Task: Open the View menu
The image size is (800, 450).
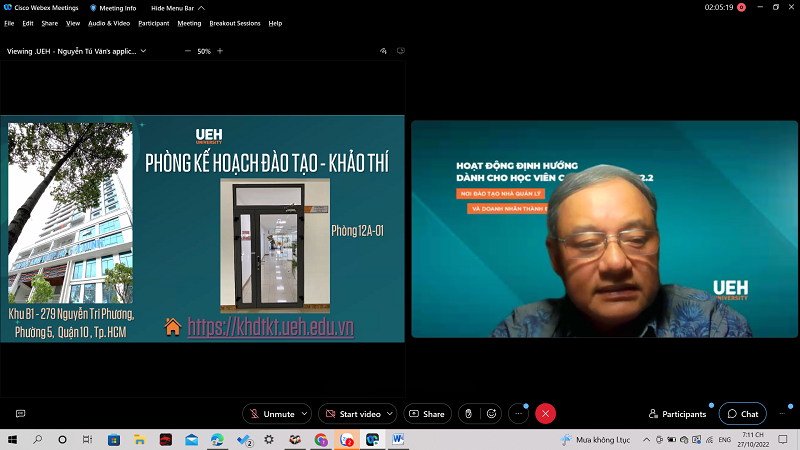Action: pos(73,23)
